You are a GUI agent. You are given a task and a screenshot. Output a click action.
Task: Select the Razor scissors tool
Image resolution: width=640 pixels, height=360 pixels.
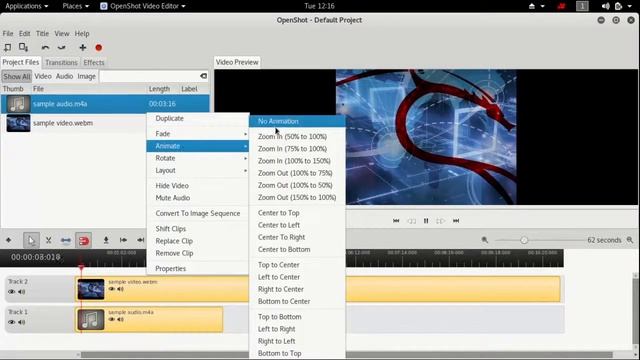pos(49,240)
